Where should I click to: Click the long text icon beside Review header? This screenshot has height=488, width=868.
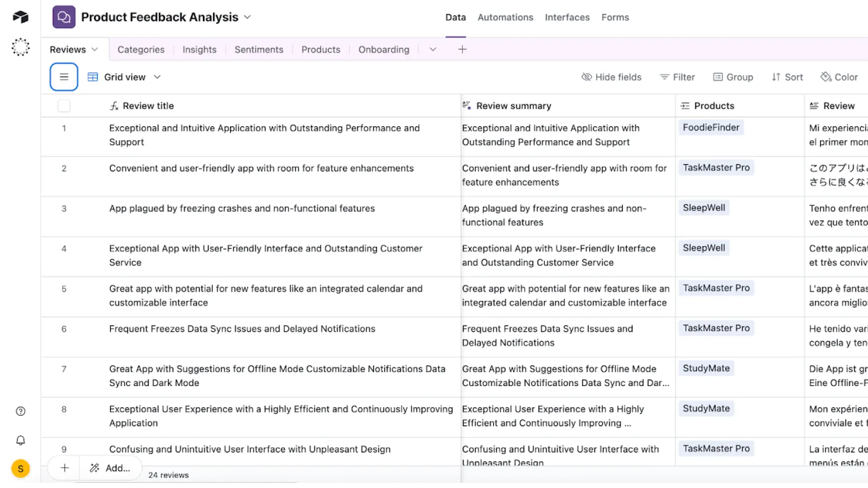pos(814,106)
